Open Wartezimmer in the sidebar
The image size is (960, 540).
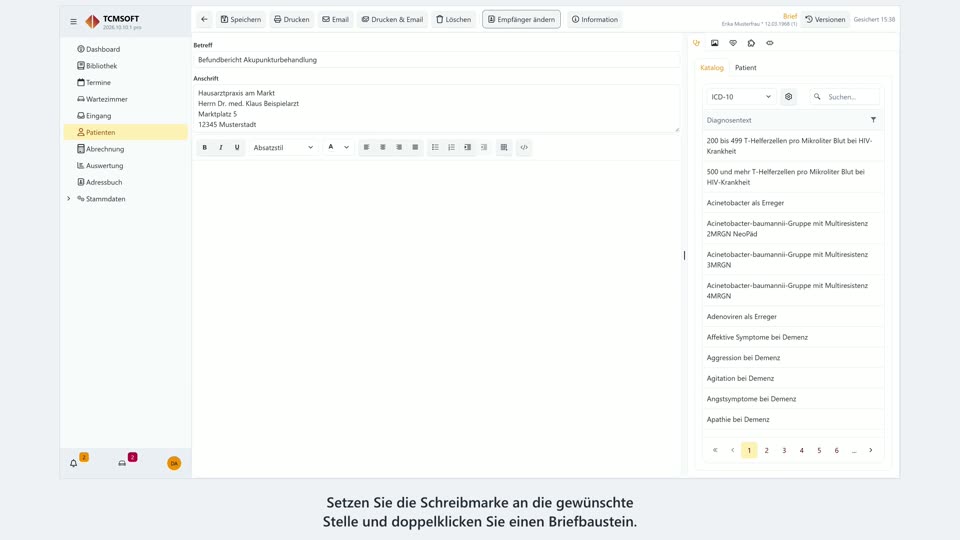(126, 99)
